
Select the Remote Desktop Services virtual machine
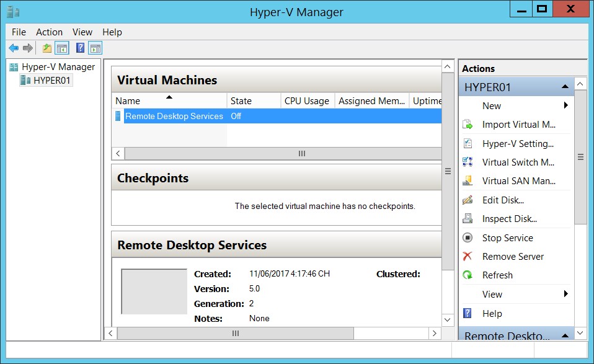174,117
